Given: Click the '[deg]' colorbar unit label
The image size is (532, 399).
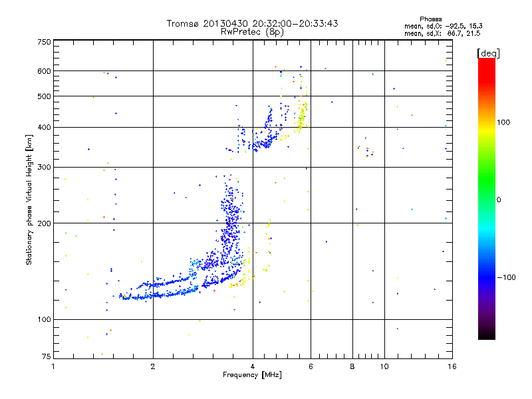Looking at the screenshot, I should coord(488,53).
